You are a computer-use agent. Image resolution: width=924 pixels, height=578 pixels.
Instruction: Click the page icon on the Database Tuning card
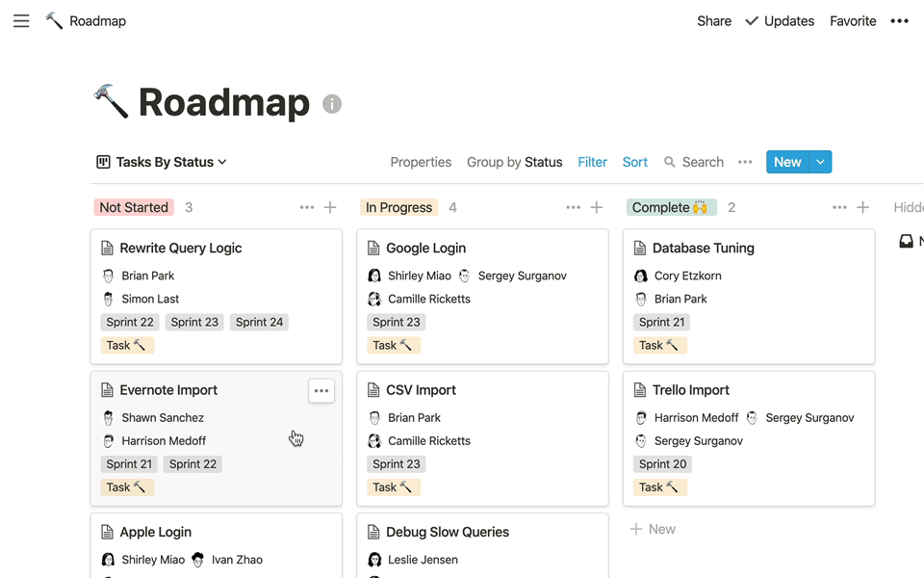point(642,248)
